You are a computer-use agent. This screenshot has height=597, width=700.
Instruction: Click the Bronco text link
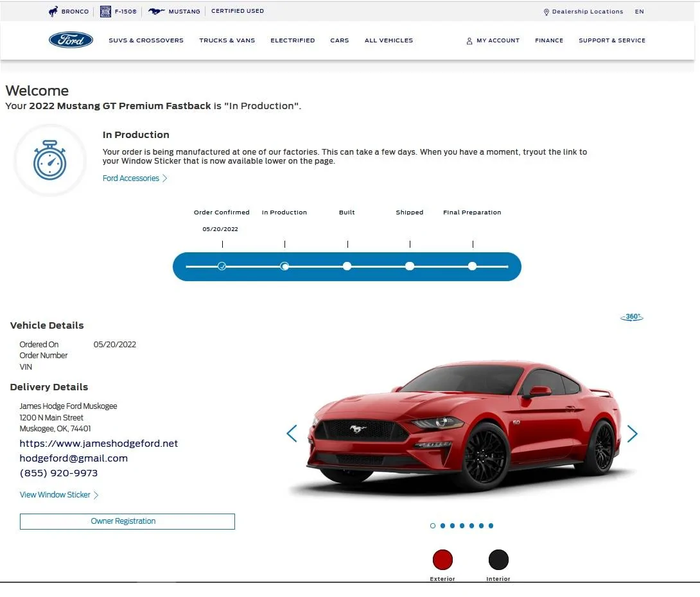pyautogui.click(x=75, y=12)
